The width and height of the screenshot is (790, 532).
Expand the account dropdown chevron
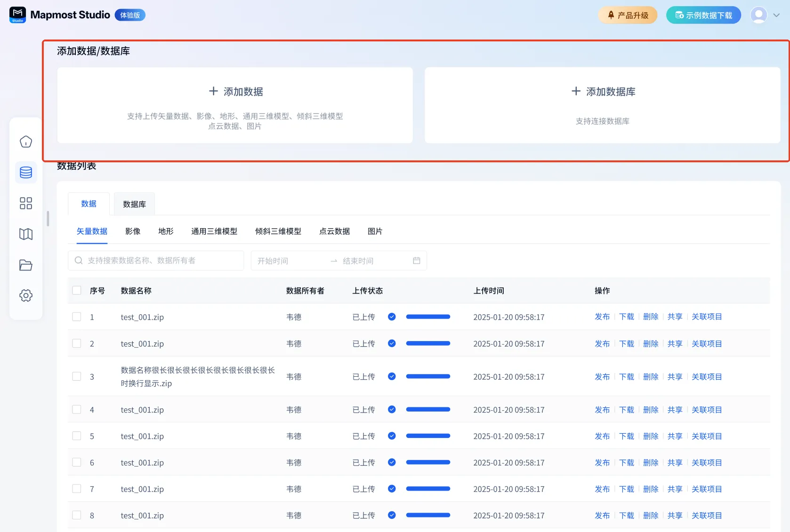[x=776, y=15]
